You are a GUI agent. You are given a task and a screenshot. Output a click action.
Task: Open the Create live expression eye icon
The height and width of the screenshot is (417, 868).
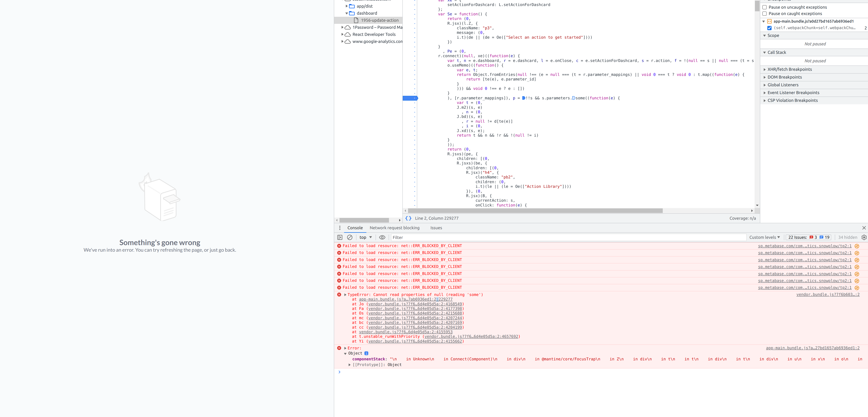click(x=382, y=237)
